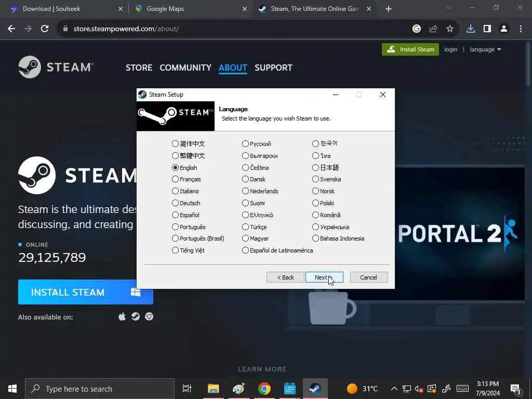
Task: Select Svenska radio button
Action: [315, 179]
